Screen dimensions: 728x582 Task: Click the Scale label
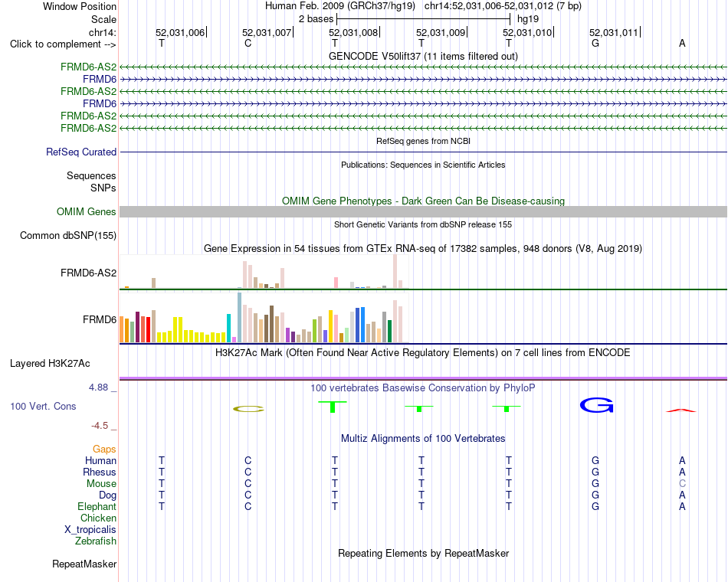click(103, 19)
